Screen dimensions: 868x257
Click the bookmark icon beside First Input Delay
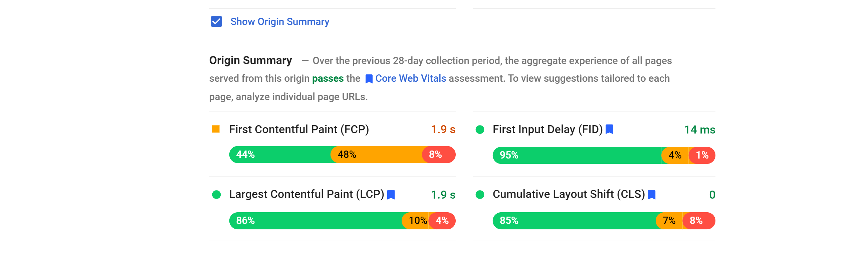(x=609, y=130)
